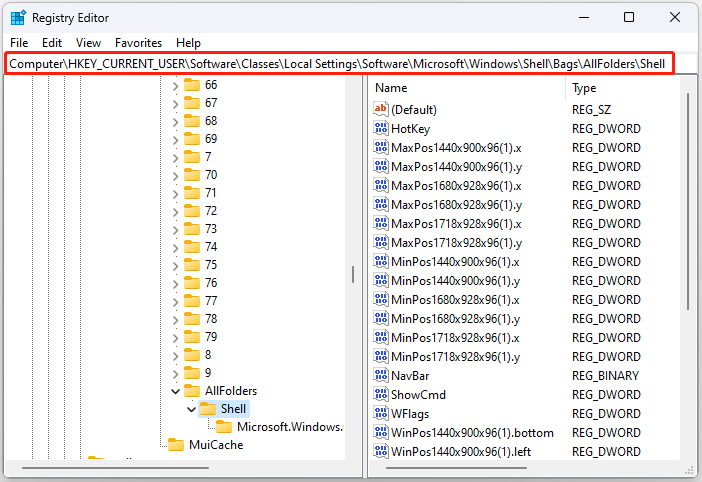Click folder icon of key 70

[x=192, y=175]
